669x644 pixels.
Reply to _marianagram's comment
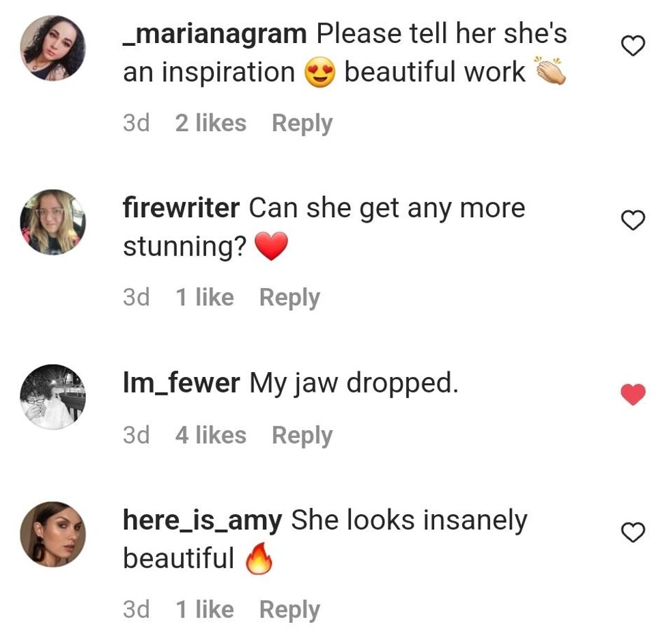pyautogui.click(x=302, y=124)
